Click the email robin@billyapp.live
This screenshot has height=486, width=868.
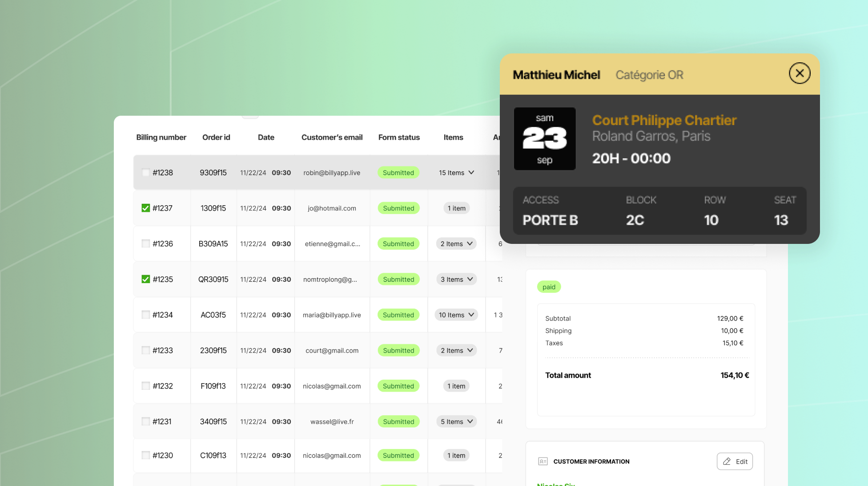332,173
